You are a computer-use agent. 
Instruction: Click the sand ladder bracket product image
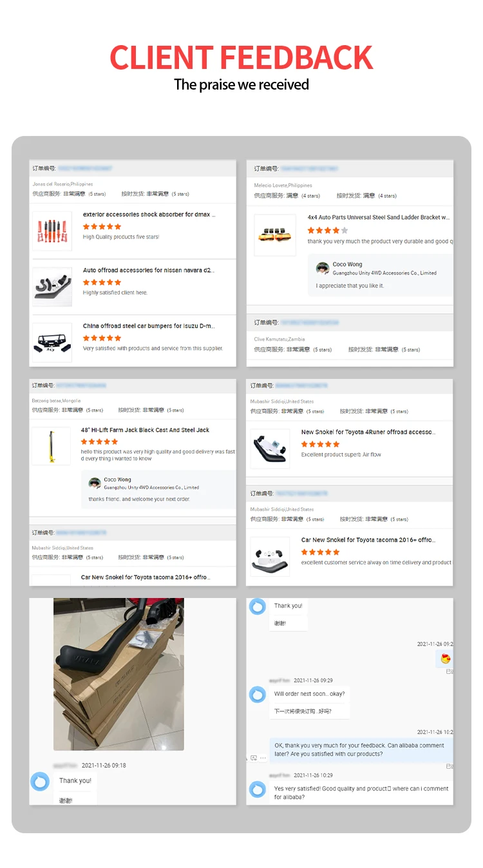(x=275, y=235)
